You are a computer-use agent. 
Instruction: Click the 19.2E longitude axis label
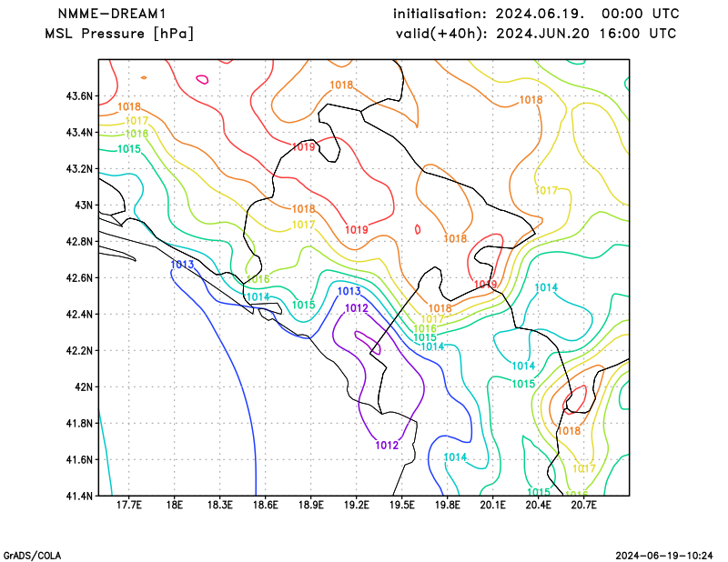tap(356, 505)
